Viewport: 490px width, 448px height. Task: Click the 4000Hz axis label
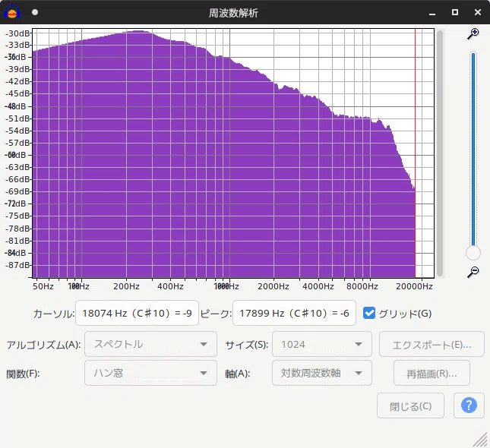[x=318, y=286]
